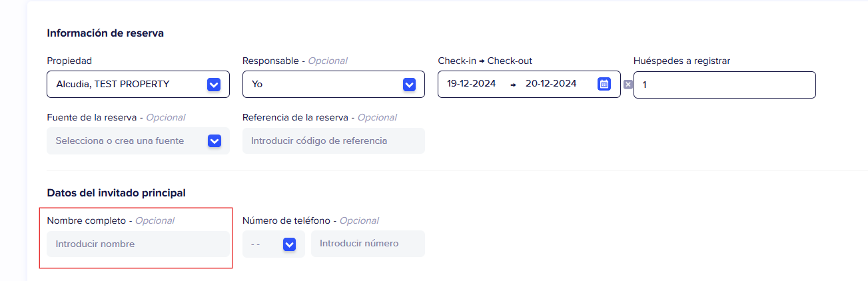868x281 pixels.
Task: Click the Introducir nombre input field
Action: [x=138, y=244]
